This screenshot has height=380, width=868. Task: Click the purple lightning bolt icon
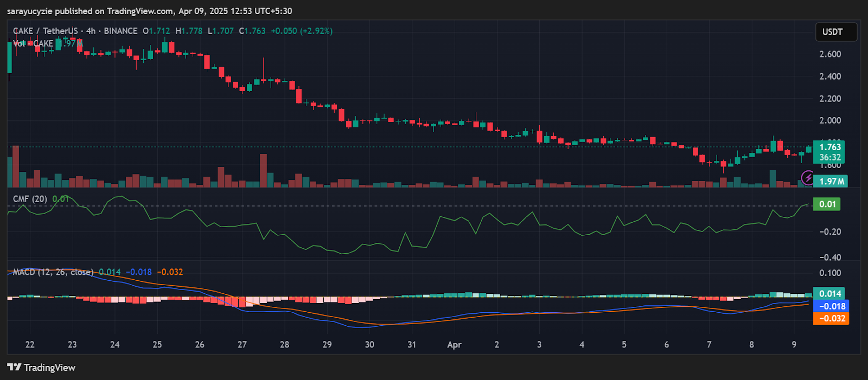coord(808,177)
